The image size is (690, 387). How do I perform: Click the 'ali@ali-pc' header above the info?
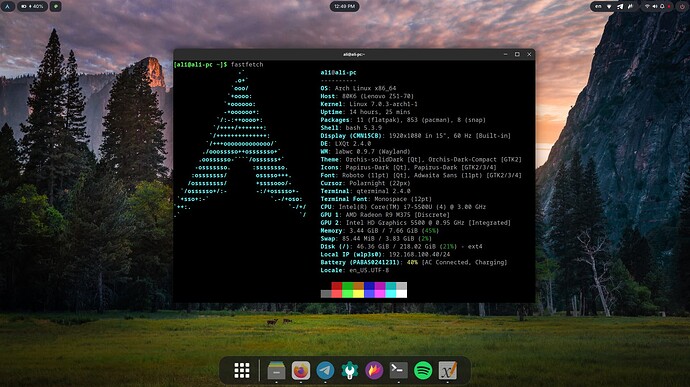click(x=338, y=73)
